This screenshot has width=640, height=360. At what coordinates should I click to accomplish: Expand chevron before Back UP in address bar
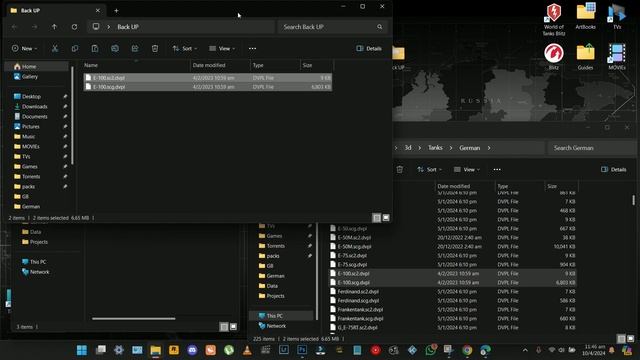pyautogui.click(x=109, y=27)
